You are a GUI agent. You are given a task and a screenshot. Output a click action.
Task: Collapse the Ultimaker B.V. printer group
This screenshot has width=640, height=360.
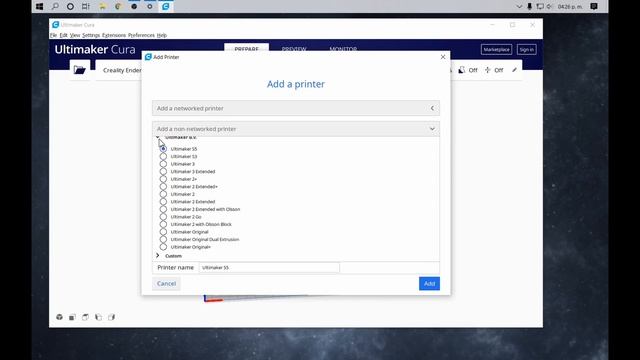click(158, 138)
